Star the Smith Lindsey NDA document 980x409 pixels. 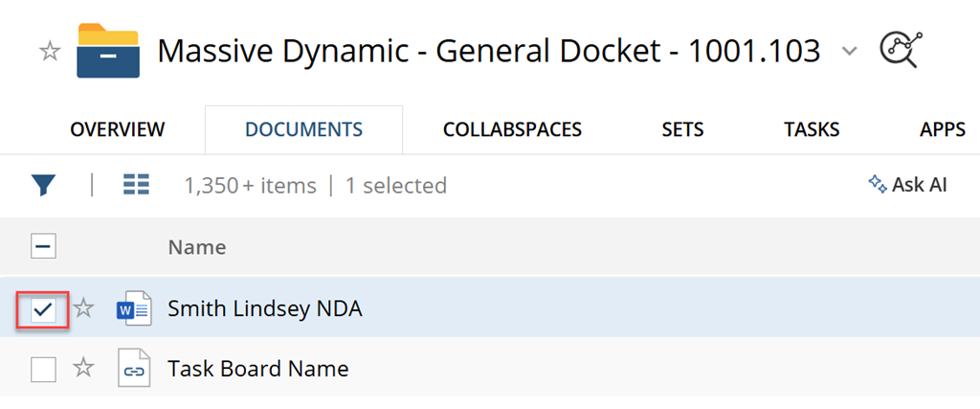coord(84,308)
